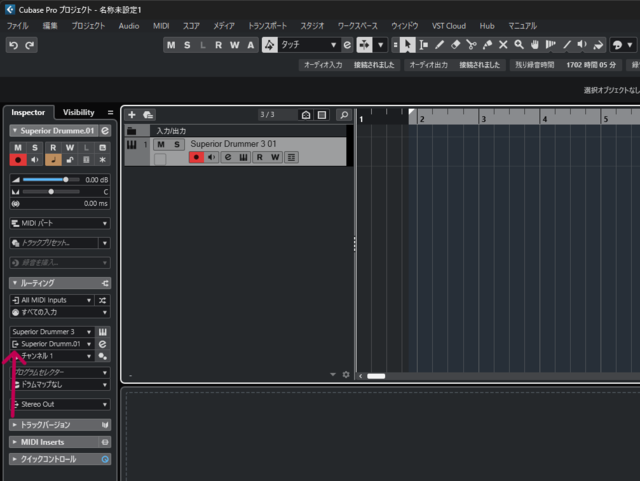Select the Mute (X) tool
Screen dimensions: 640x481
503,45
